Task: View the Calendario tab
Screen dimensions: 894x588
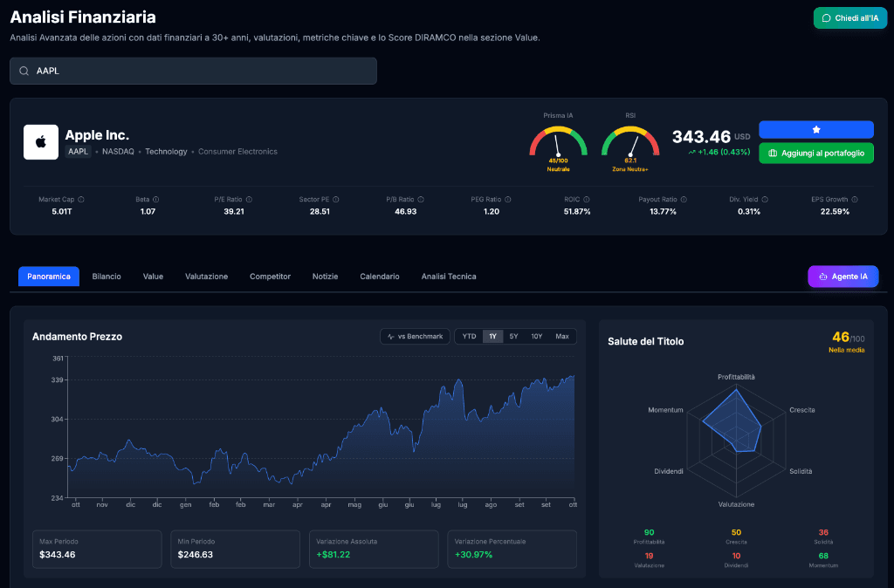Action: (380, 277)
